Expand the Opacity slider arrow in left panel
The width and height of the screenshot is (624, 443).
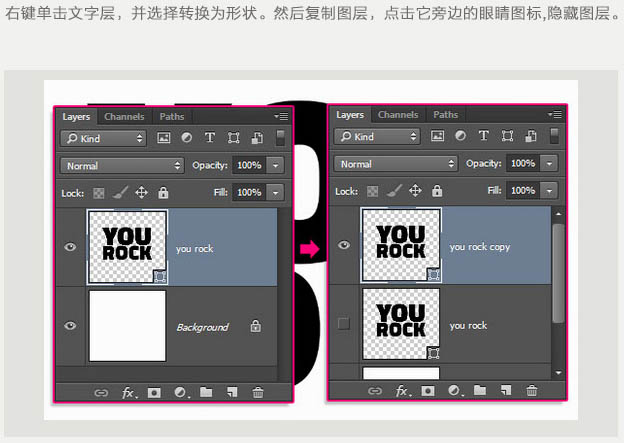pyautogui.click(x=275, y=165)
